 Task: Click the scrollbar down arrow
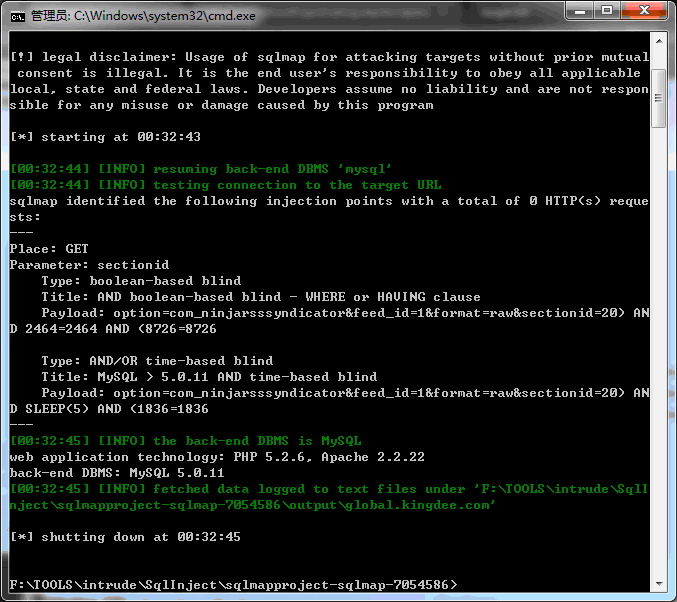pyautogui.click(x=659, y=584)
